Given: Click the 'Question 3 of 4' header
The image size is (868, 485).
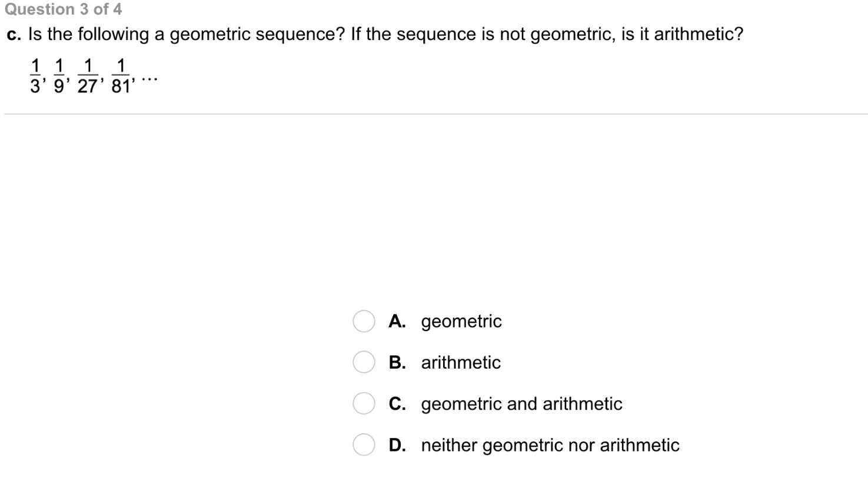Looking at the screenshot, I should [63, 9].
